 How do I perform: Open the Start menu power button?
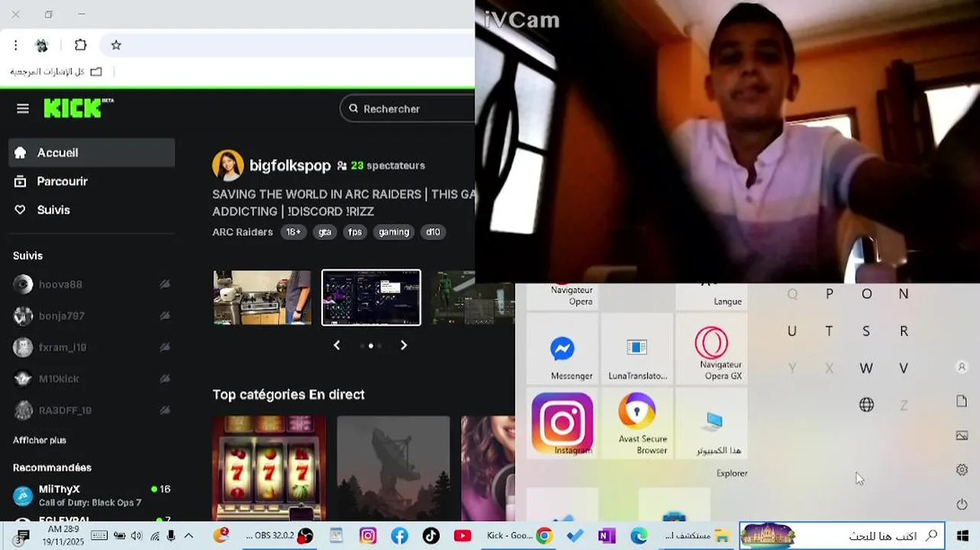pyautogui.click(x=962, y=504)
